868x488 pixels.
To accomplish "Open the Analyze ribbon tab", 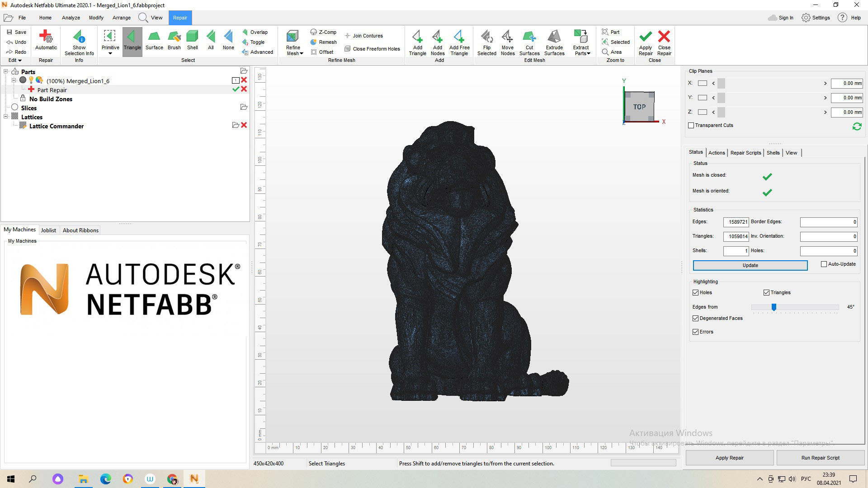I will tap(71, 18).
